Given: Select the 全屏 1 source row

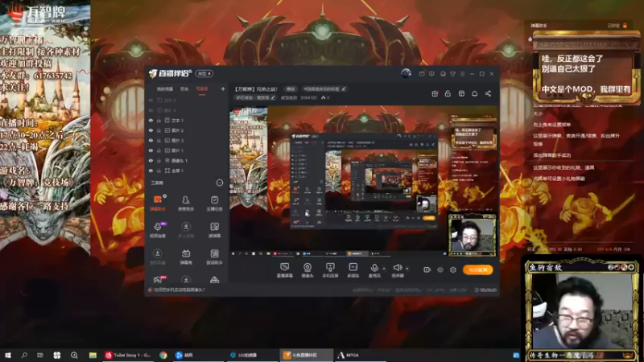Looking at the screenshot, I should [187, 171].
